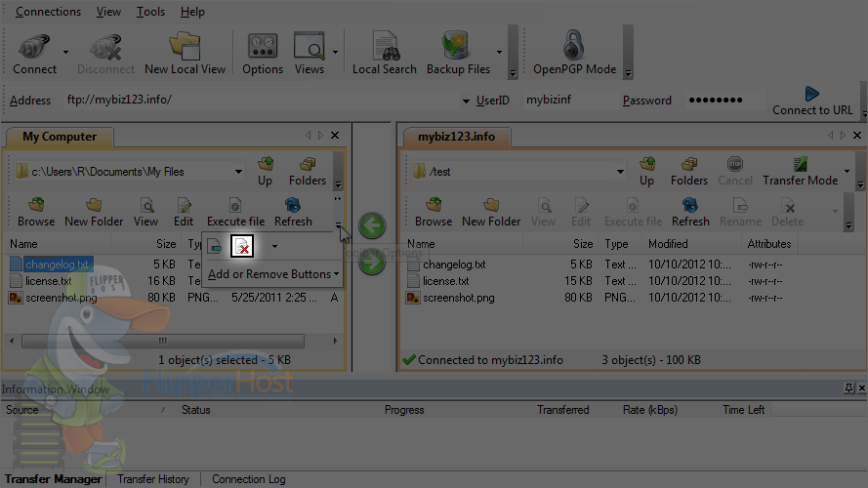Viewport: 868px width, 488px height.
Task: Open the Address history dropdown
Action: pos(466,101)
